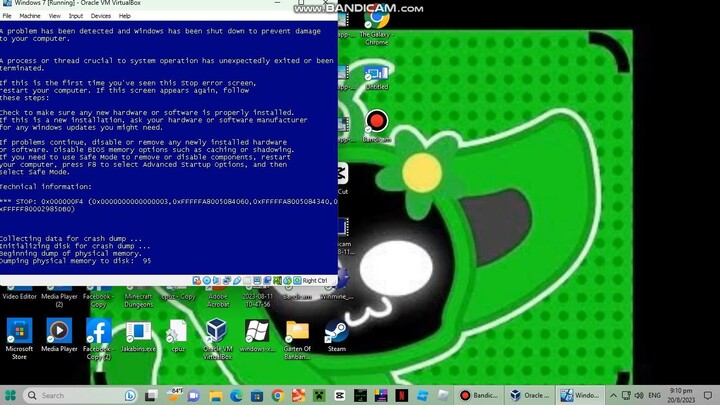
Task: Open the VirtualBox Help menu
Action: (125, 16)
